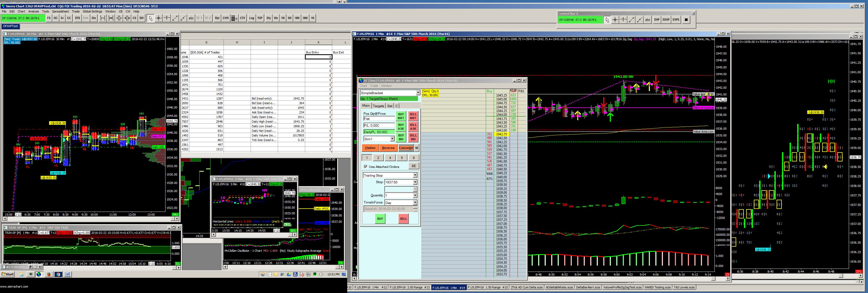Click the second compress bars icon
Viewport: 868px width, 293px height.
tap(127, 18)
